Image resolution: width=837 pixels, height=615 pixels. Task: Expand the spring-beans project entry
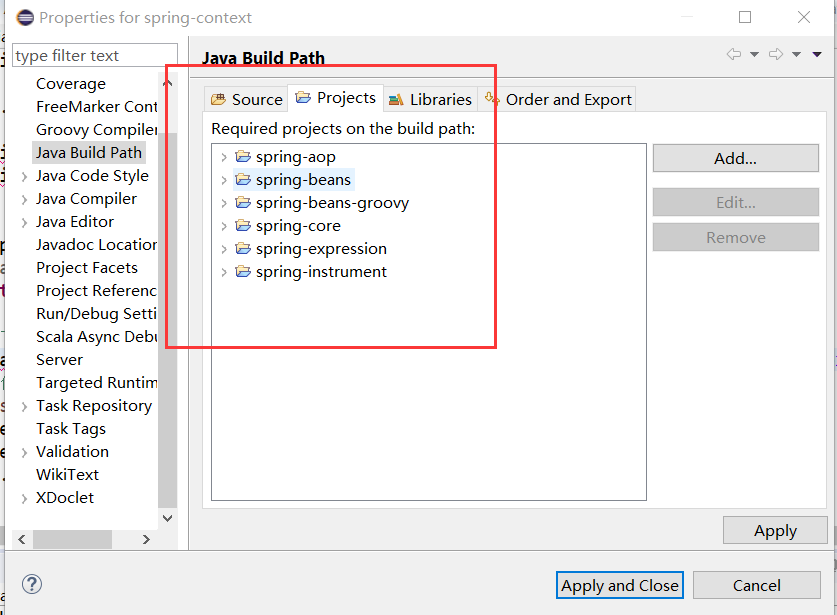coord(224,180)
